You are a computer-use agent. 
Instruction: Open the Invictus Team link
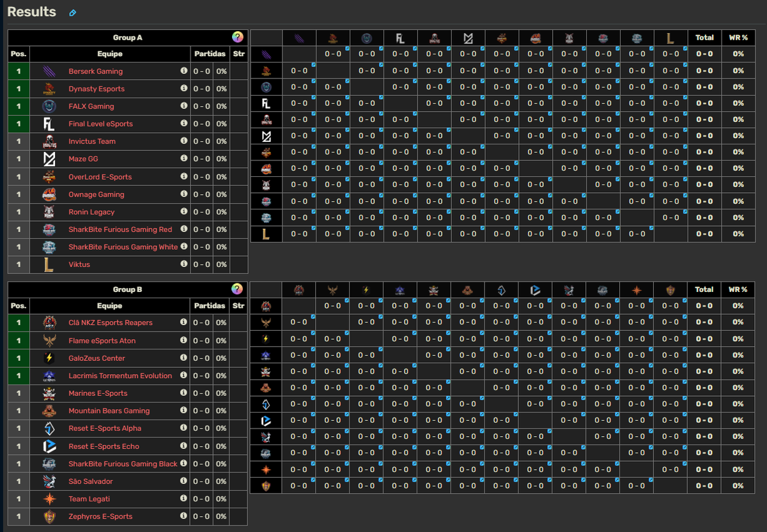tap(92, 142)
